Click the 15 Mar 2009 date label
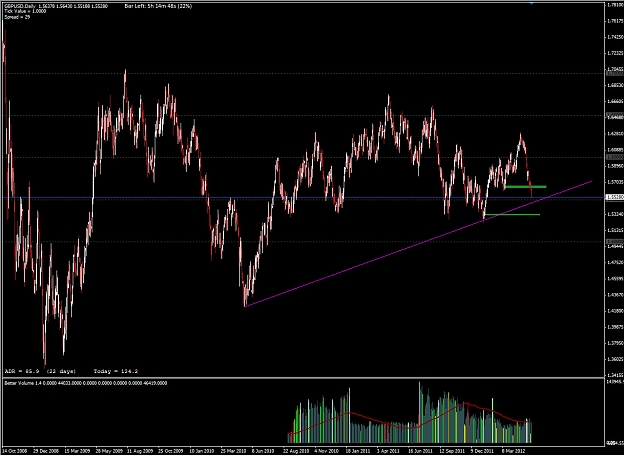Screen dimensions: 625x456 77,450
